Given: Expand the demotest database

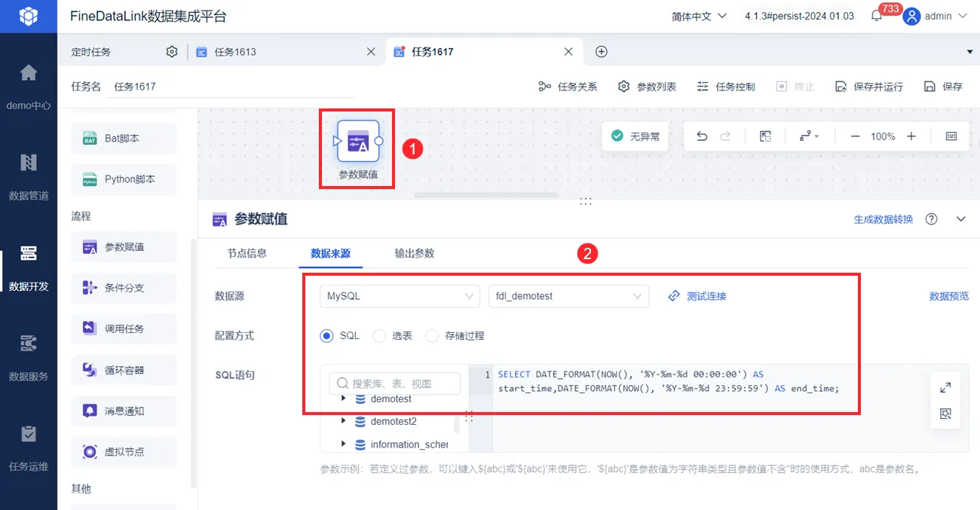Looking at the screenshot, I should coord(344,399).
